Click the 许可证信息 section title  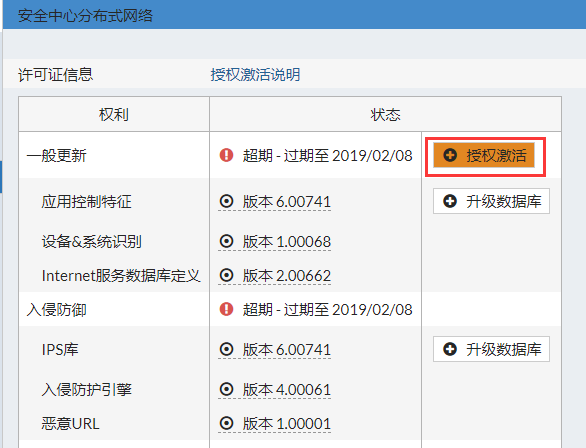(x=55, y=74)
